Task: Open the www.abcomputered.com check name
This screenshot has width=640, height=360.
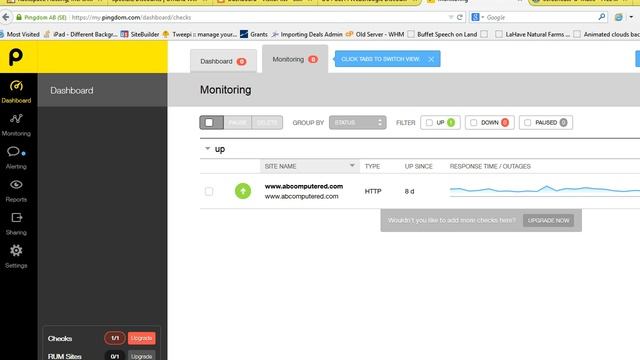Action: coord(304,186)
